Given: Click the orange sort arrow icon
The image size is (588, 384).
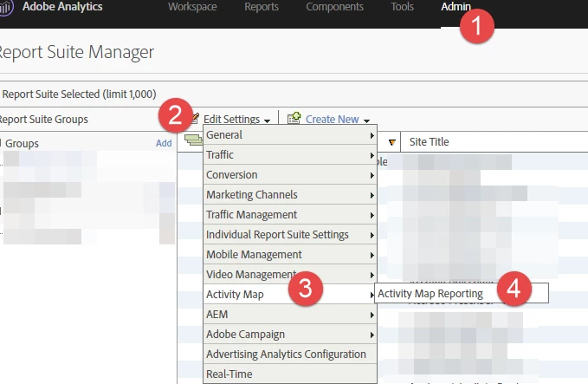Looking at the screenshot, I should pyautogui.click(x=392, y=142).
